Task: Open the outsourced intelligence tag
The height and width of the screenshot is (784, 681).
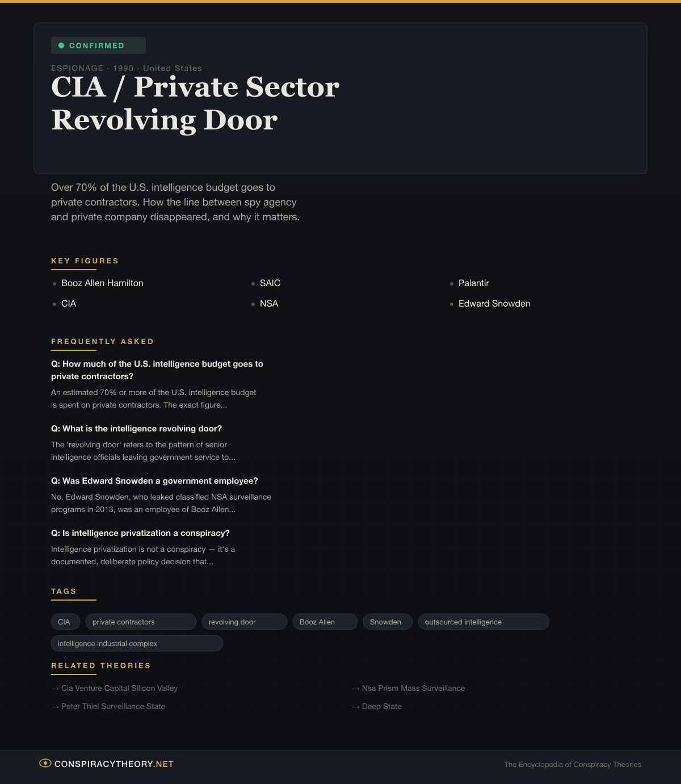Action: click(483, 622)
